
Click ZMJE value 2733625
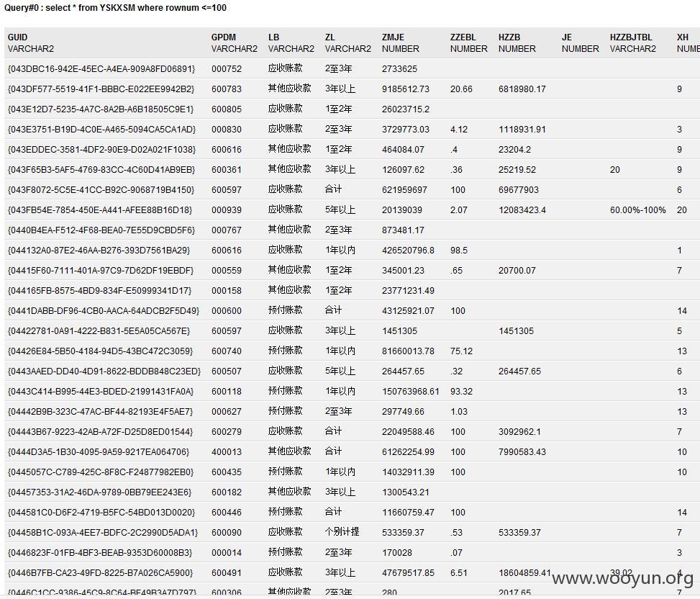pos(399,69)
